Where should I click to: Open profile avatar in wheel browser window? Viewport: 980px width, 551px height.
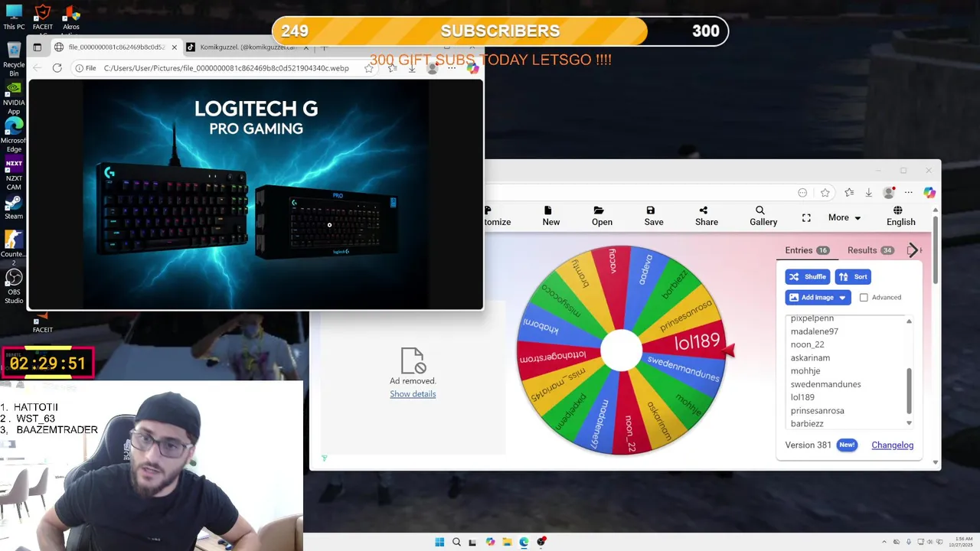[888, 193]
